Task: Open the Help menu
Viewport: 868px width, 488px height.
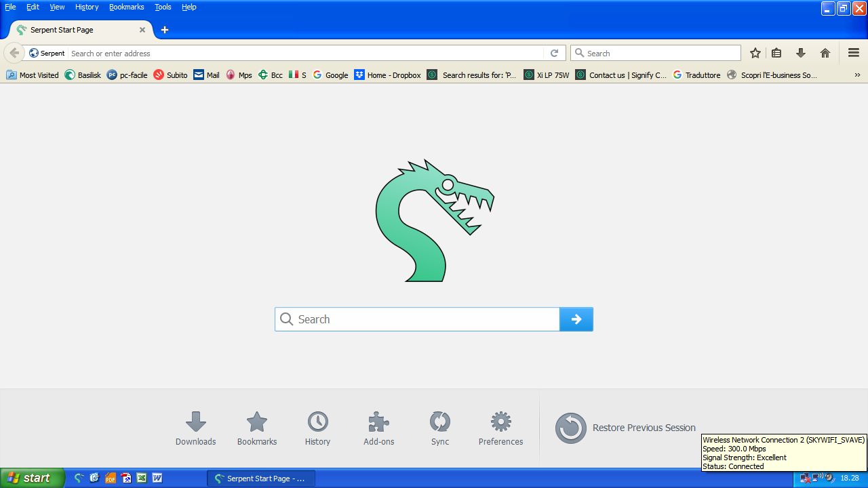Action: coord(189,7)
